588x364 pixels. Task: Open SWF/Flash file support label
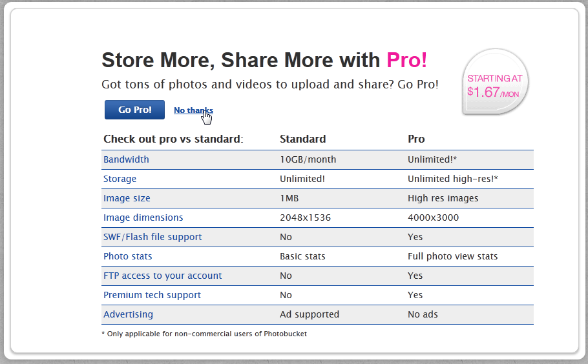tap(152, 237)
